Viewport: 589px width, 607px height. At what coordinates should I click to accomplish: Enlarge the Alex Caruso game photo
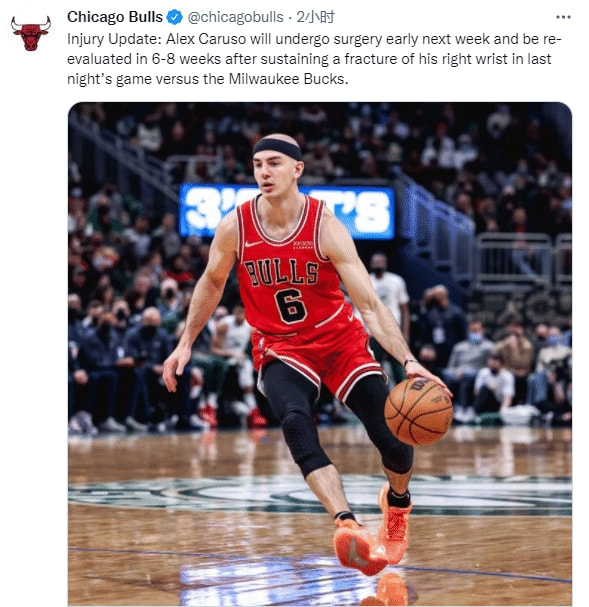click(320, 354)
